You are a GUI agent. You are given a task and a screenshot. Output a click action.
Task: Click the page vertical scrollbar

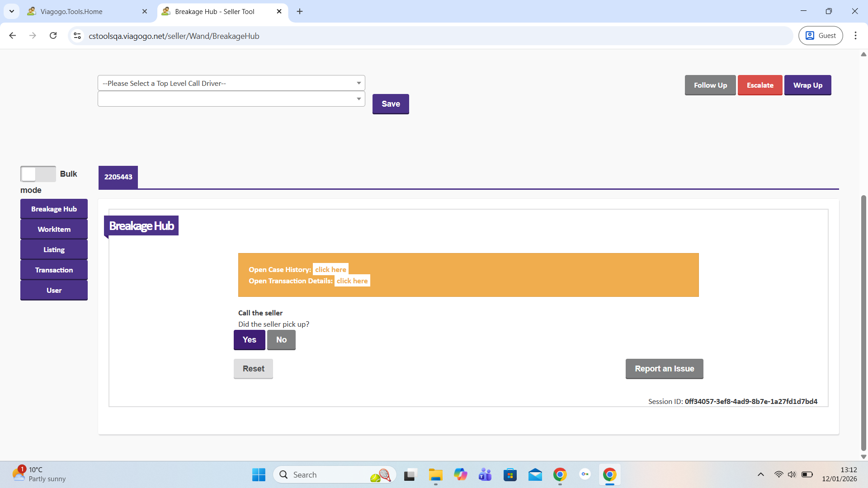coord(863,323)
